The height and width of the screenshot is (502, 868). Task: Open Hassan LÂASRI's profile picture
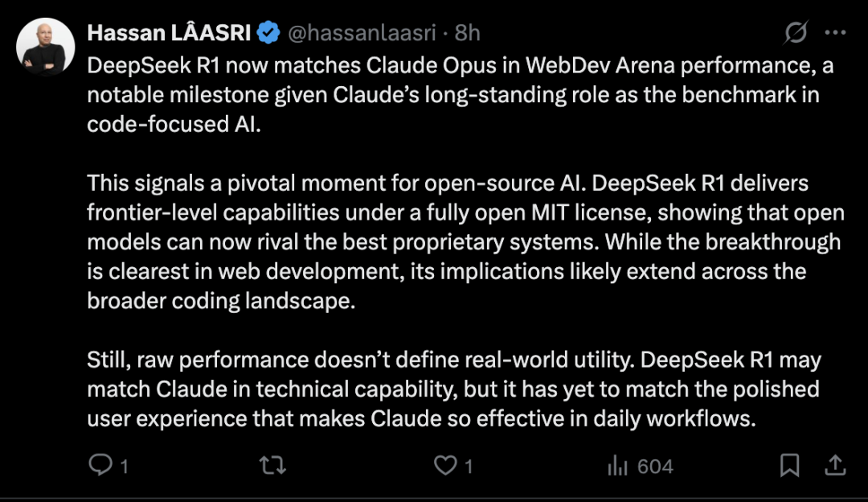coord(40,47)
